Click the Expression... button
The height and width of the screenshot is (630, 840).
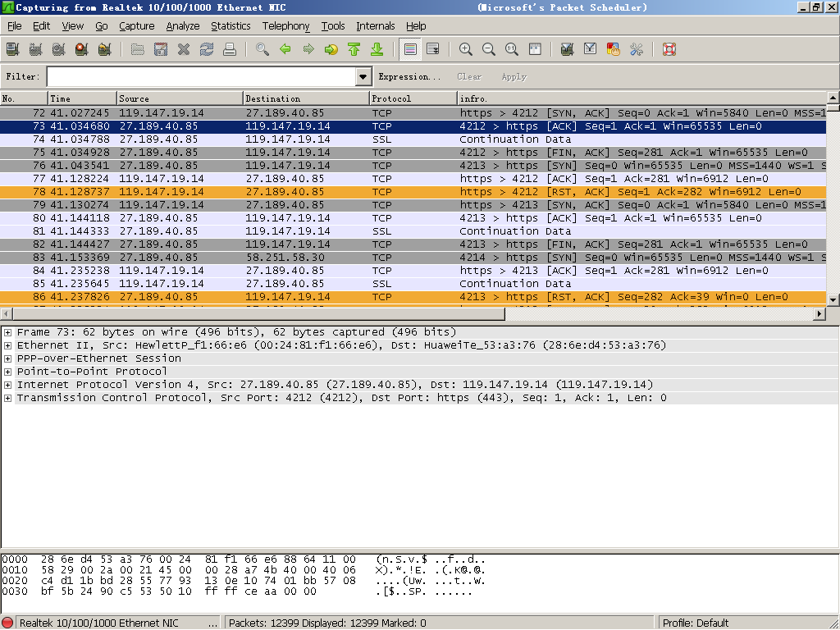(x=409, y=76)
